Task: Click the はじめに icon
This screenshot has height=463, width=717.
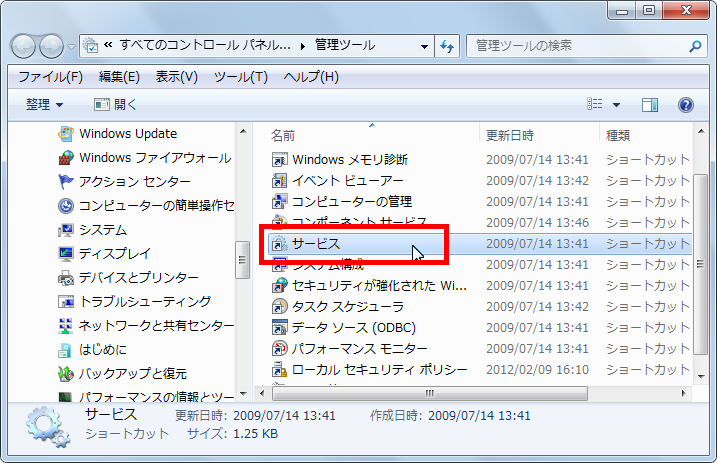Action: [x=66, y=350]
